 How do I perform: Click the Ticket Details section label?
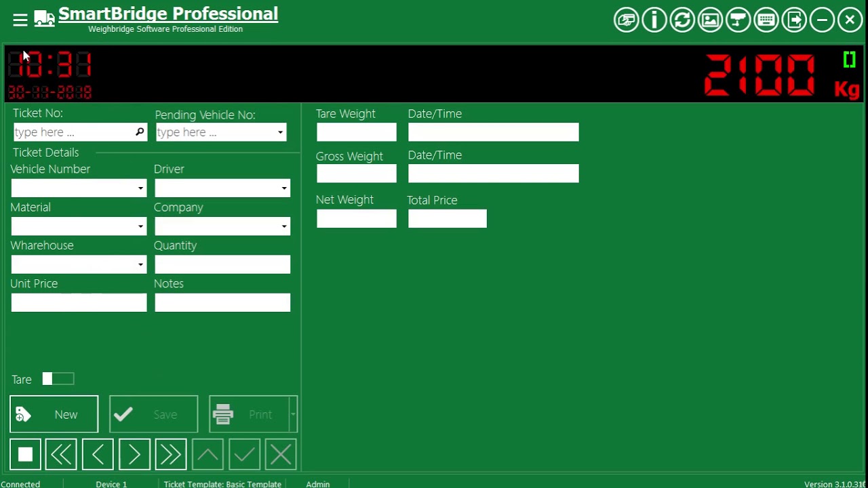click(x=45, y=152)
